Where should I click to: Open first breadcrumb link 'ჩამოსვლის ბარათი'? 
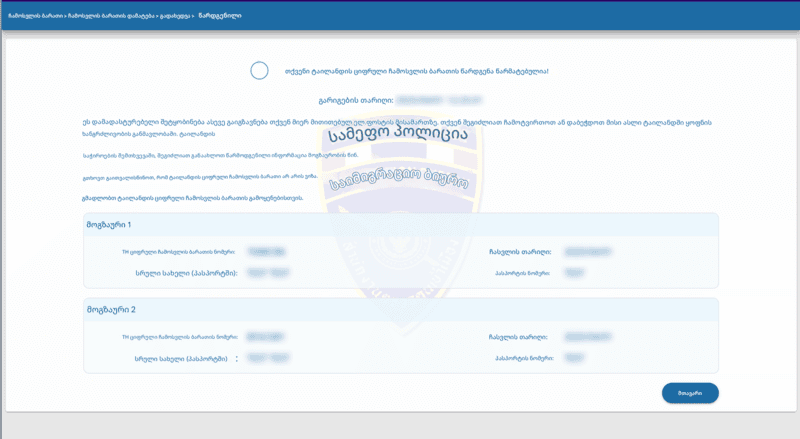[x=35, y=16]
